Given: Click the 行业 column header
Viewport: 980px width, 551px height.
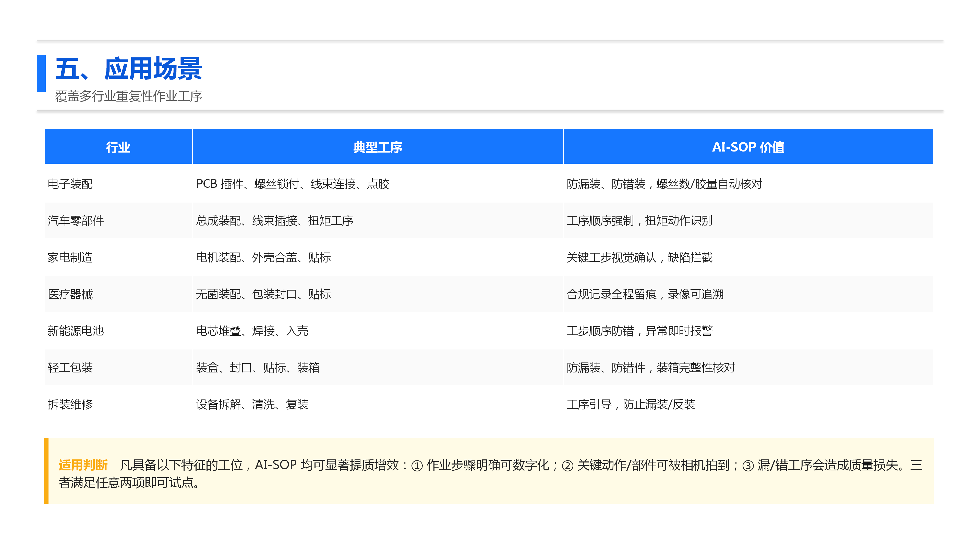Looking at the screenshot, I should [118, 147].
